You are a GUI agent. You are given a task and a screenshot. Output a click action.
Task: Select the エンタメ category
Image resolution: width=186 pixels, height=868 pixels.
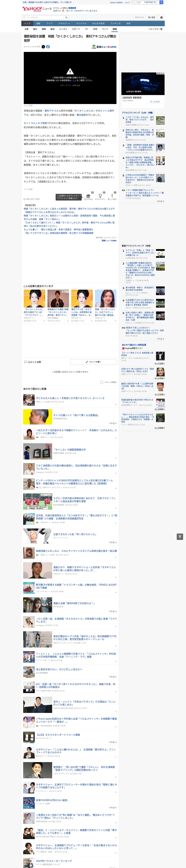click(x=63, y=29)
